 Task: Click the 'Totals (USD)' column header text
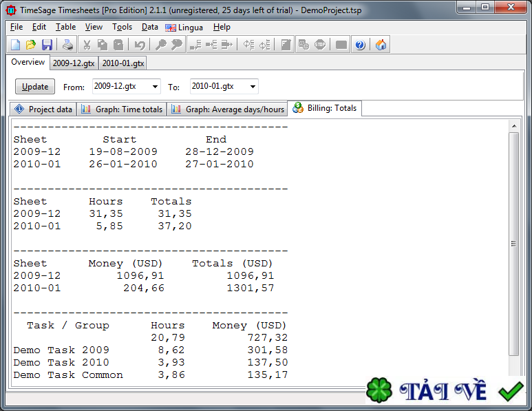click(x=233, y=264)
